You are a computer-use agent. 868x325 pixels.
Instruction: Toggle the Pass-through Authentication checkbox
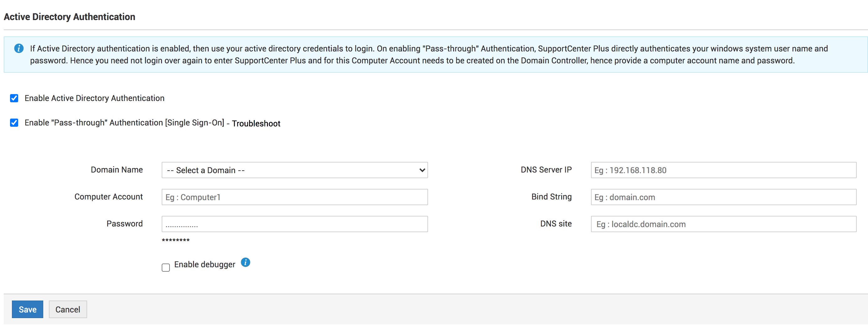[x=14, y=123]
